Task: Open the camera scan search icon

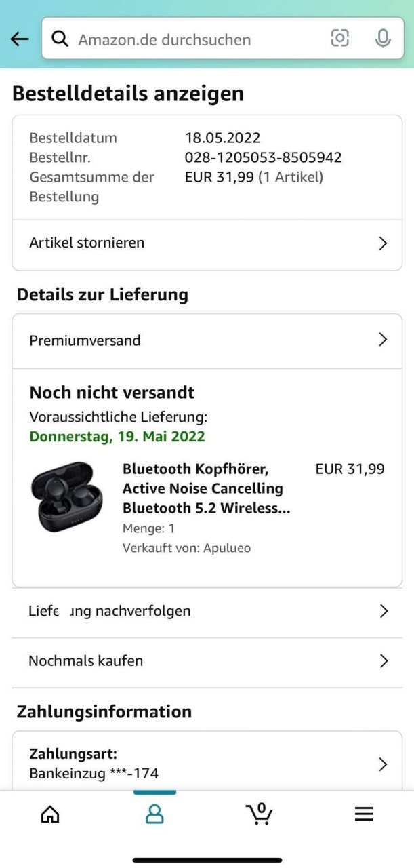Action: pyautogui.click(x=340, y=39)
